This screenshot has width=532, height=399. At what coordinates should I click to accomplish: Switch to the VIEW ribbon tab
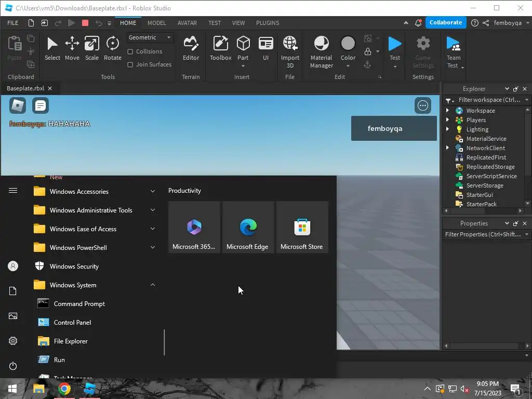tap(238, 23)
